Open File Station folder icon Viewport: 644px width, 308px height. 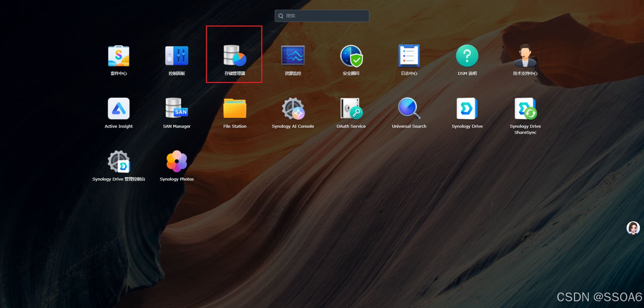tap(235, 108)
